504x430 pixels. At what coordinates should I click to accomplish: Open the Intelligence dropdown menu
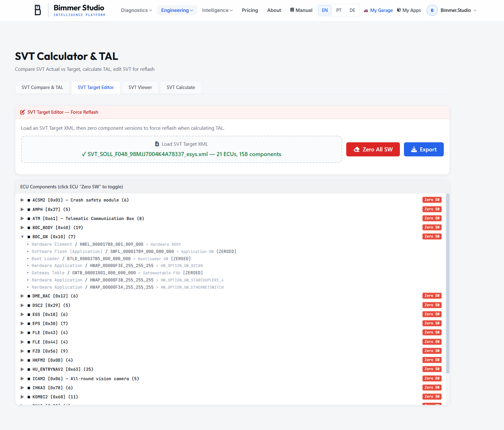(217, 10)
